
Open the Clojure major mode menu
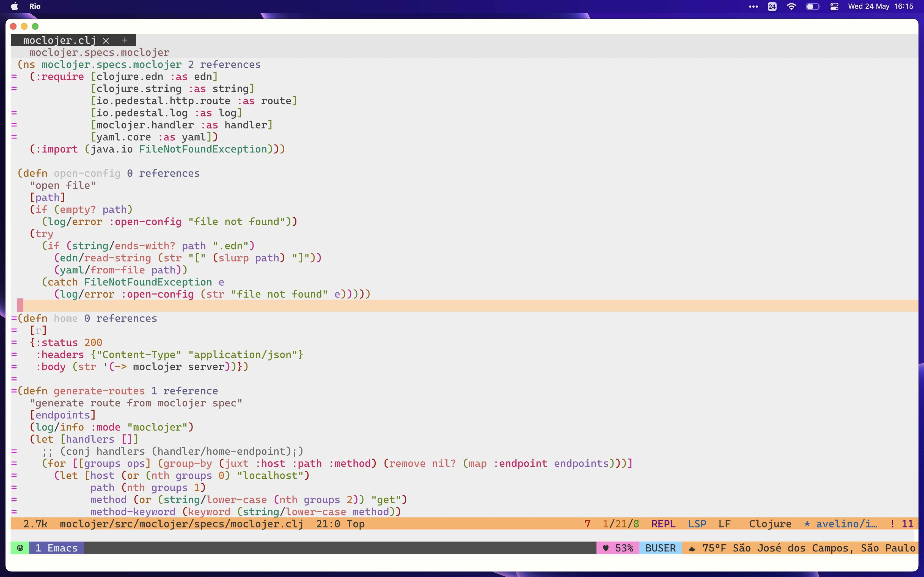click(x=770, y=524)
